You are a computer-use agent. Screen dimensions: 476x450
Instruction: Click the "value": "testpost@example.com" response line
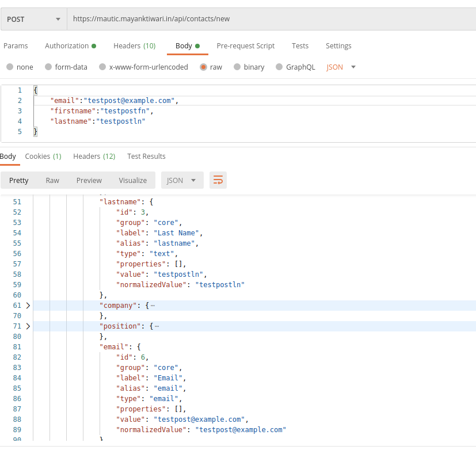coord(182,420)
